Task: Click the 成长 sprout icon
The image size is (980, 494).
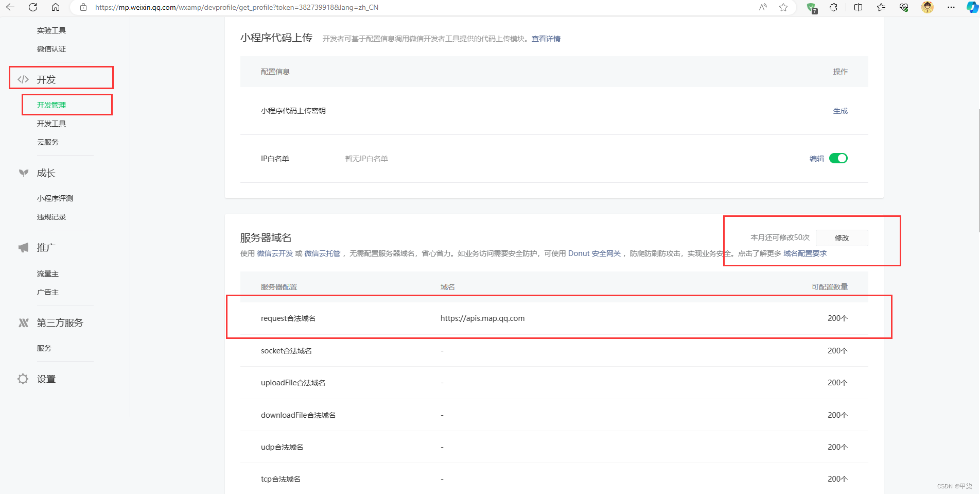Action: coord(24,173)
